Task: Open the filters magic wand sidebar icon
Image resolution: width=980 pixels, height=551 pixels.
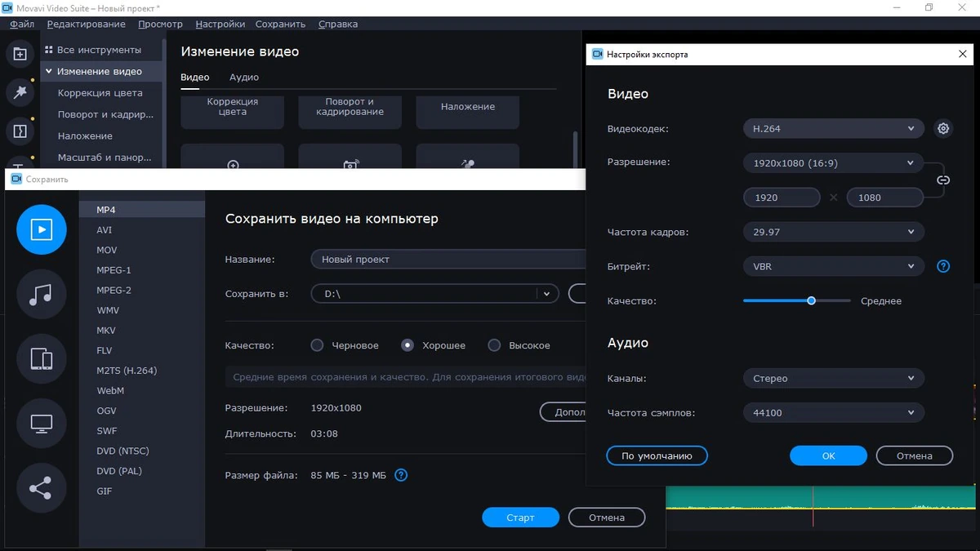Action: click(20, 92)
